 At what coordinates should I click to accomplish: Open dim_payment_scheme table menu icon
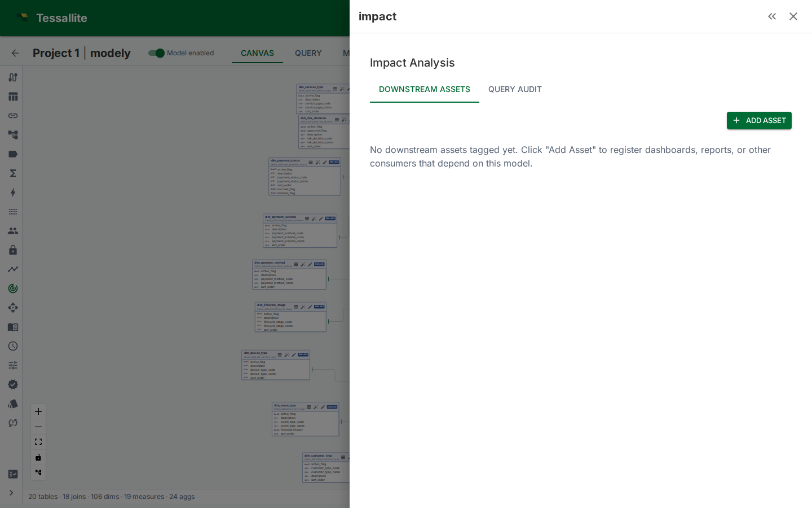point(307,218)
